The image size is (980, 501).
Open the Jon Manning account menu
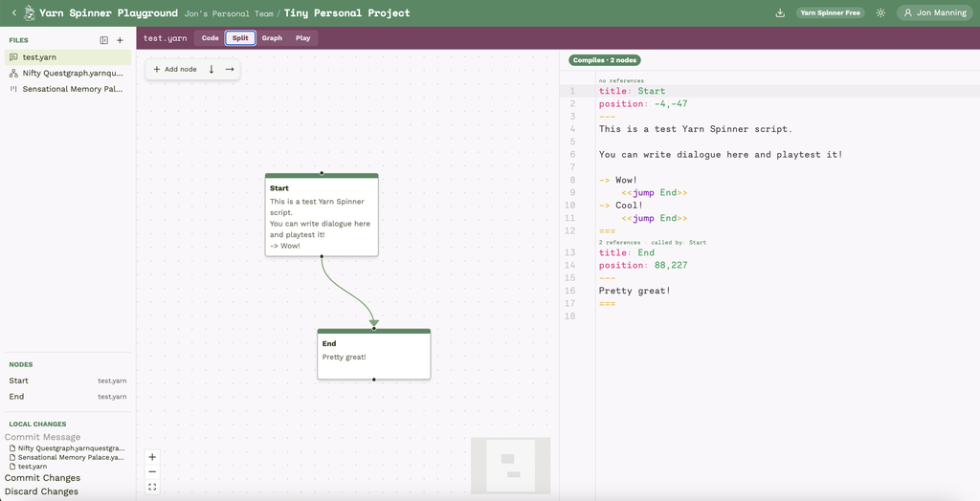[x=936, y=12]
